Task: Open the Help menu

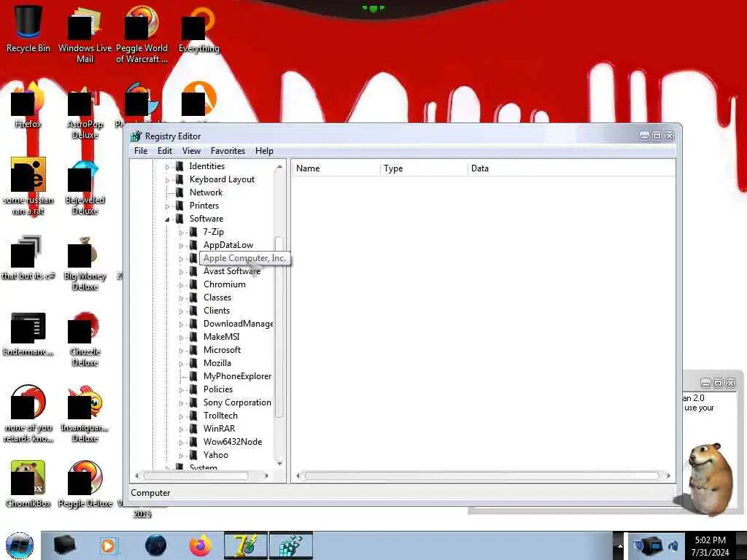Action: (x=264, y=151)
